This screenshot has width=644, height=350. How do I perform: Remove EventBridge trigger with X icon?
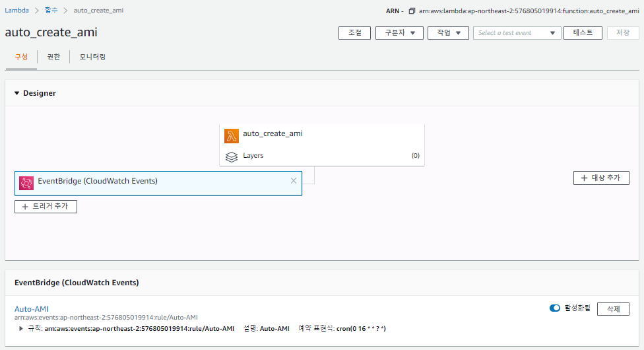coord(293,180)
